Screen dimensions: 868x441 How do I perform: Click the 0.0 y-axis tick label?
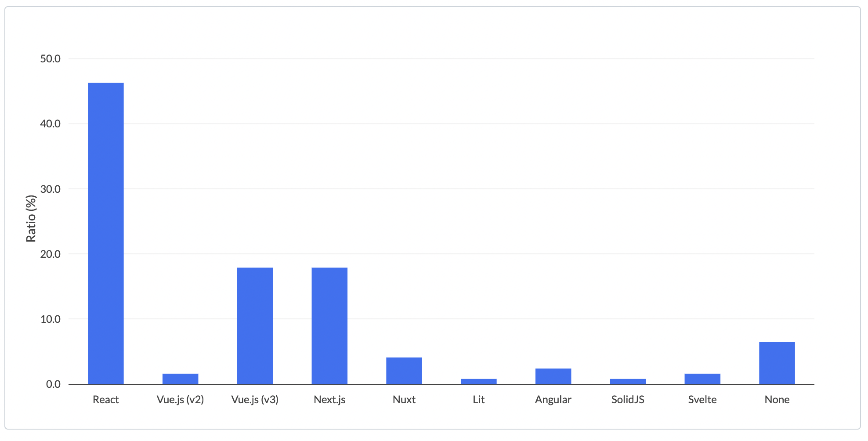(53, 384)
